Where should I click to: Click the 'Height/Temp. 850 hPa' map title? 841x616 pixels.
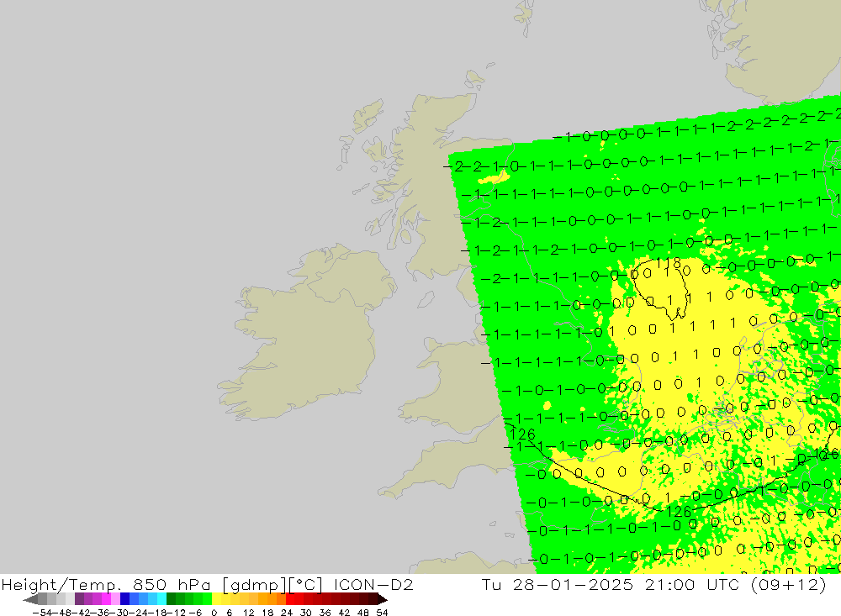click(106, 585)
